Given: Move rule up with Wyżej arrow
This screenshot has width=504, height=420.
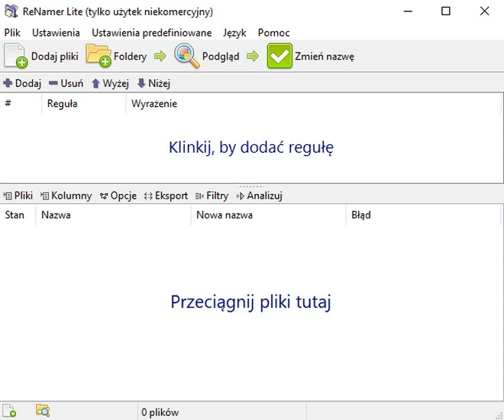Looking at the screenshot, I should [110, 83].
